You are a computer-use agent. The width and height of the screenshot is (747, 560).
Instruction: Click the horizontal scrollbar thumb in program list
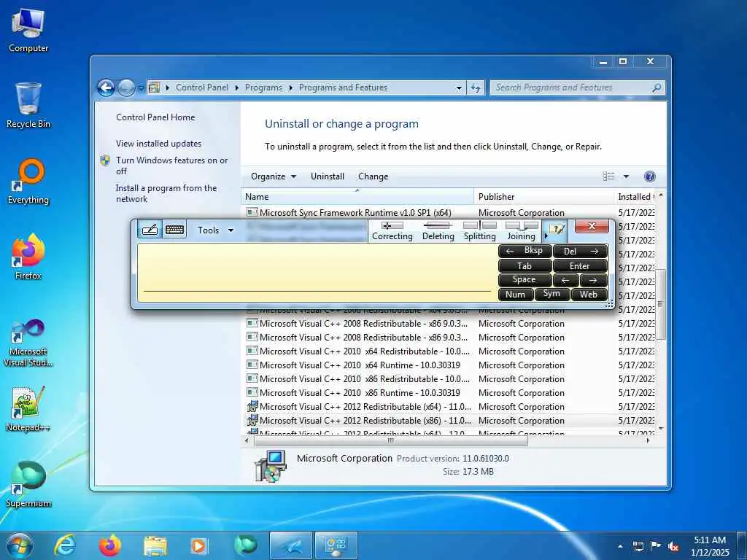click(391, 441)
